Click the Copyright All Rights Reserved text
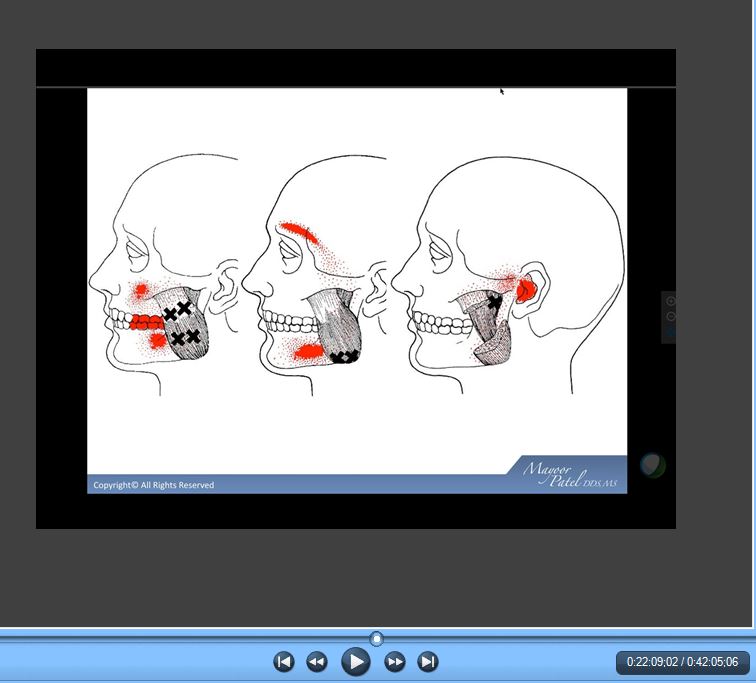Viewport: 756px width, 683px height. (x=153, y=485)
